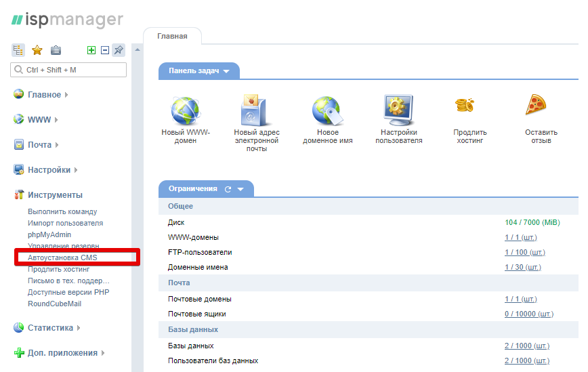Open Автоустановка CMS
Image resolution: width=588 pixels, height=372 pixels.
click(62, 257)
